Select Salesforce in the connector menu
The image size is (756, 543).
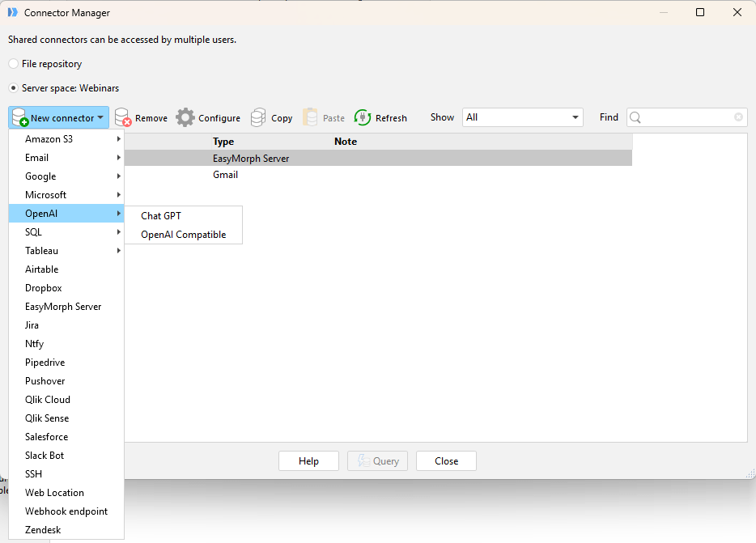tap(66, 437)
